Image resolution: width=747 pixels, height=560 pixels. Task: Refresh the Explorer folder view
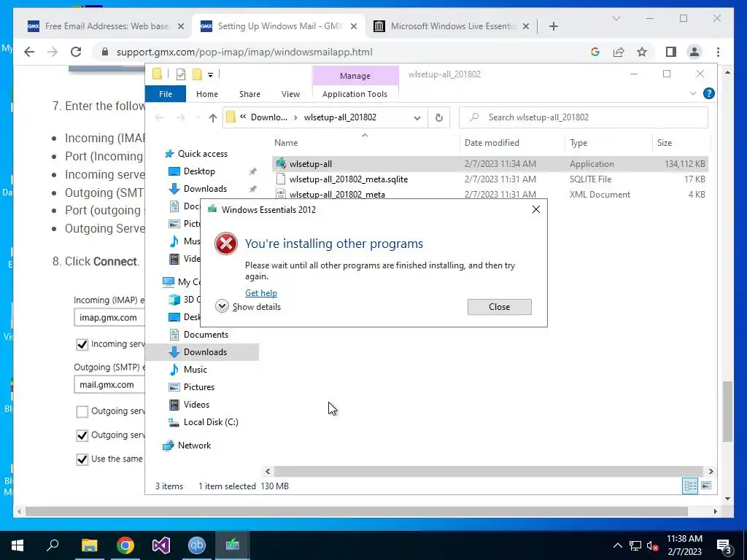438,117
